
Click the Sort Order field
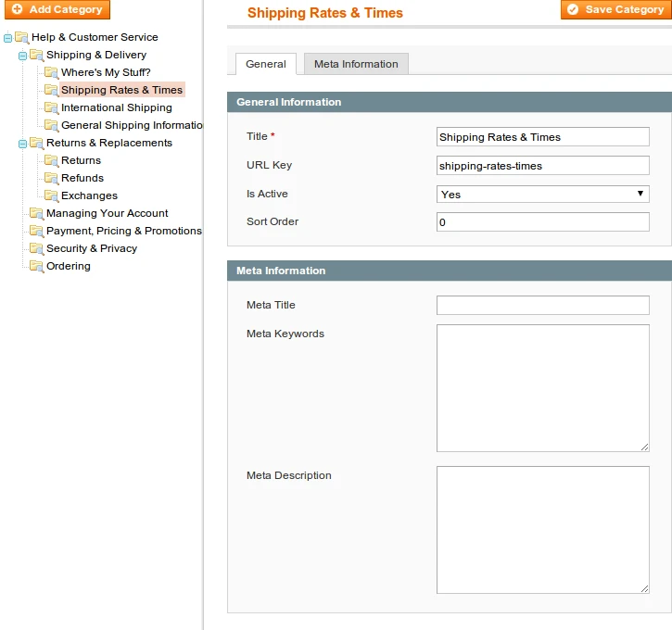[542, 222]
